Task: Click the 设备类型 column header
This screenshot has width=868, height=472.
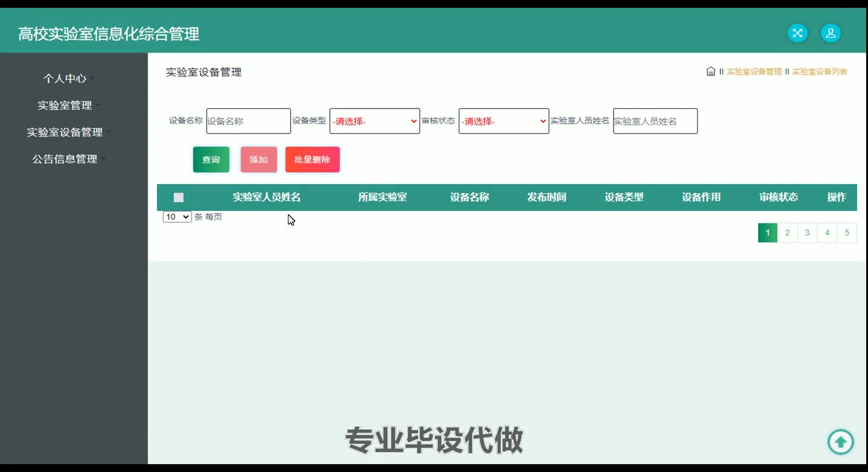Action: point(624,197)
